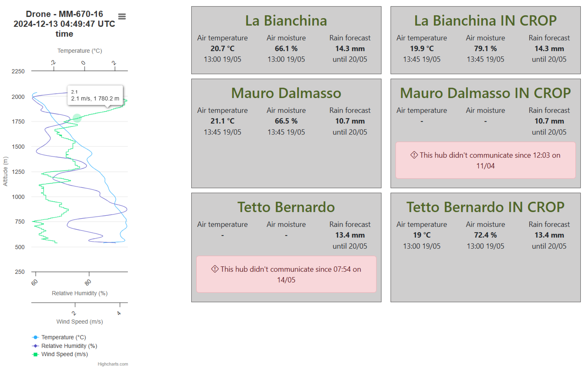Click the highlighted wind speed data point
Screen dimensions: 588x370
tap(77, 118)
